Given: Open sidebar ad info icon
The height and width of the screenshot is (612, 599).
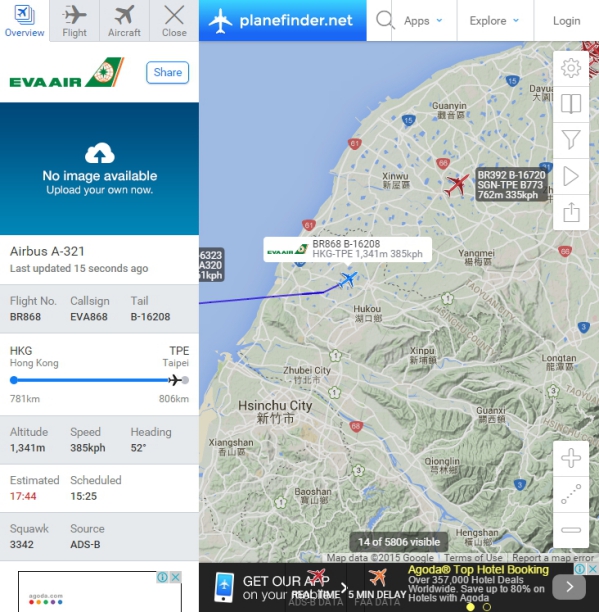Looking at the screenshot, I should (x=162, y=577).
